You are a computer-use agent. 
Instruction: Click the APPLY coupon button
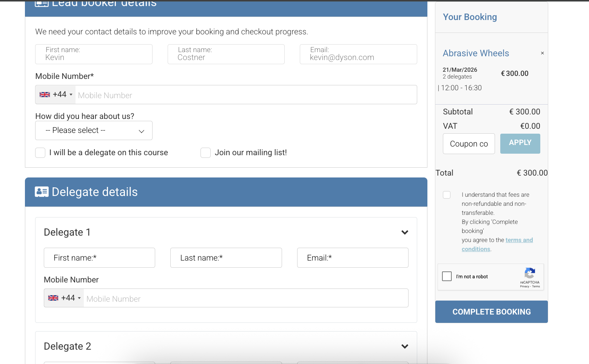click(520, 143)
